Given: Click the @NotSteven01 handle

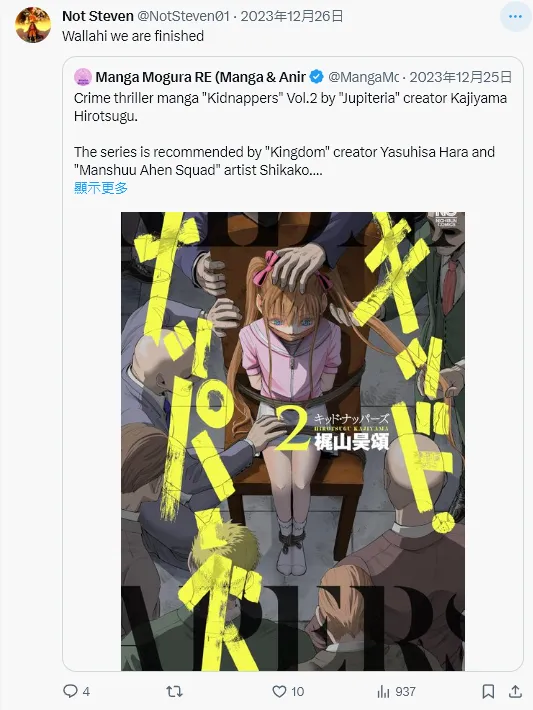Looking at the screenshot, I should click(x=183, y=16).
